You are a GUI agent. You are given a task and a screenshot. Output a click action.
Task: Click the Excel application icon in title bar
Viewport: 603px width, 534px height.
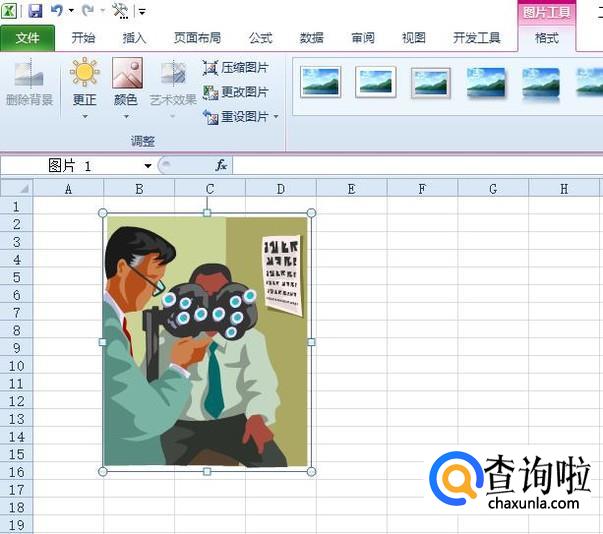pos(9,11)
